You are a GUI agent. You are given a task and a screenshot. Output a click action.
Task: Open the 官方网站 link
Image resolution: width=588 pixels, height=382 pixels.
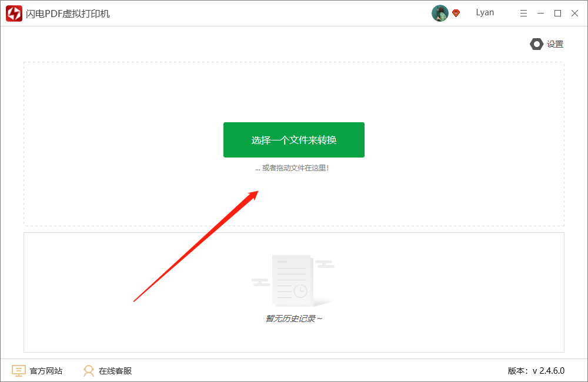[x=46, y=371]
